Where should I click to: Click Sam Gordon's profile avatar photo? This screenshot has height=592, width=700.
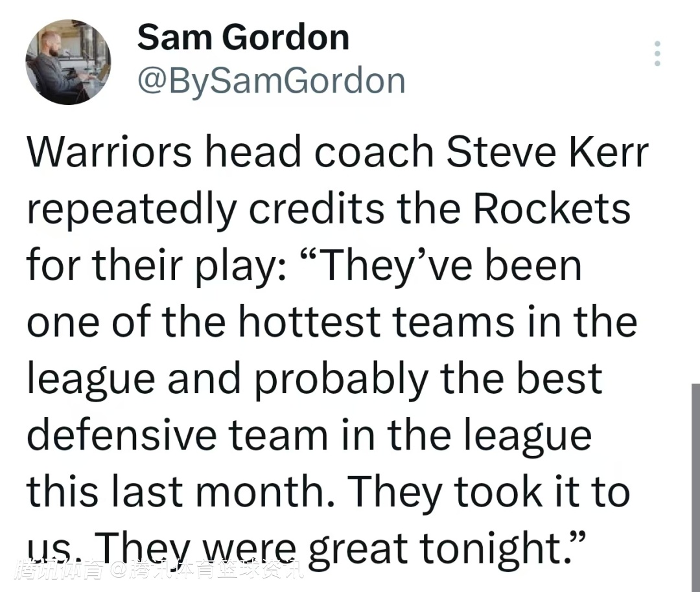click(x=68, y=62)
